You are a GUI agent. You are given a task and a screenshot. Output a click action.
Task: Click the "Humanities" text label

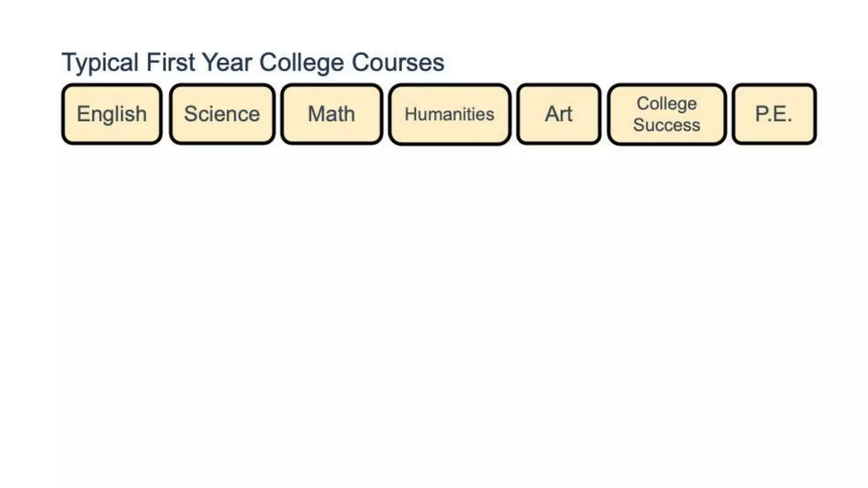[x=449, y=114]
